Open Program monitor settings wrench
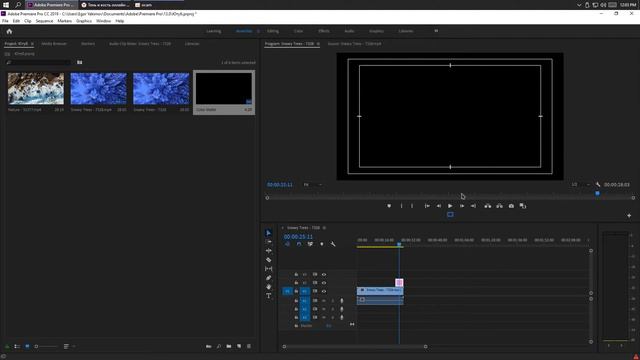Screen dimensions: 640x360 point(598,184)
